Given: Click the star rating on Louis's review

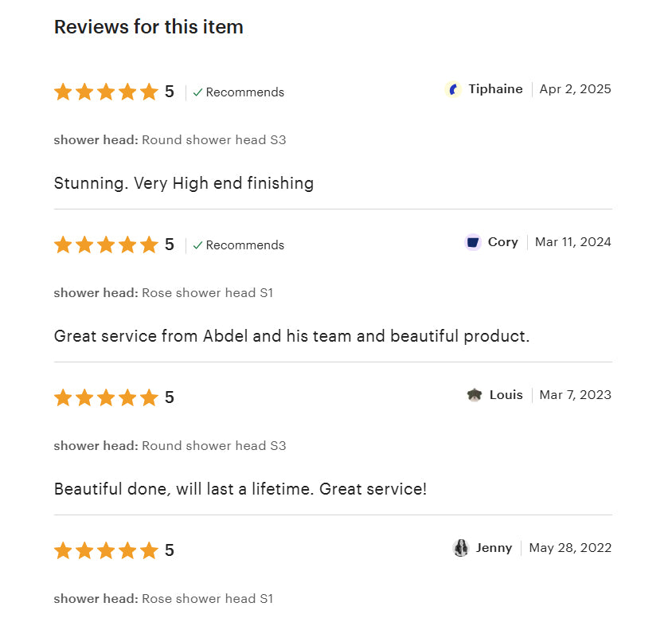Looking at the screenshot, I should (106, 398).
